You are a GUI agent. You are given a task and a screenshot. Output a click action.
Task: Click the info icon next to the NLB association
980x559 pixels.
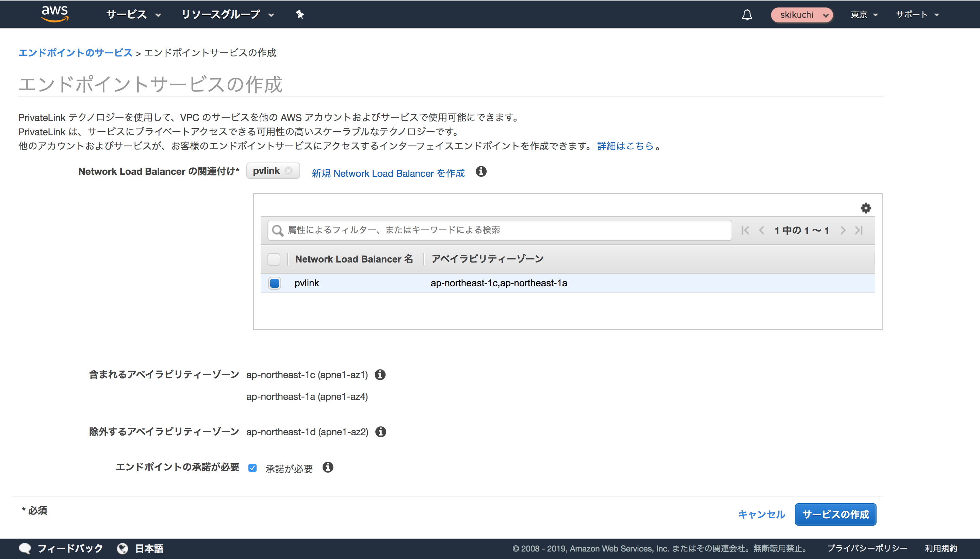pyautogui.click(x=482, y=172)
